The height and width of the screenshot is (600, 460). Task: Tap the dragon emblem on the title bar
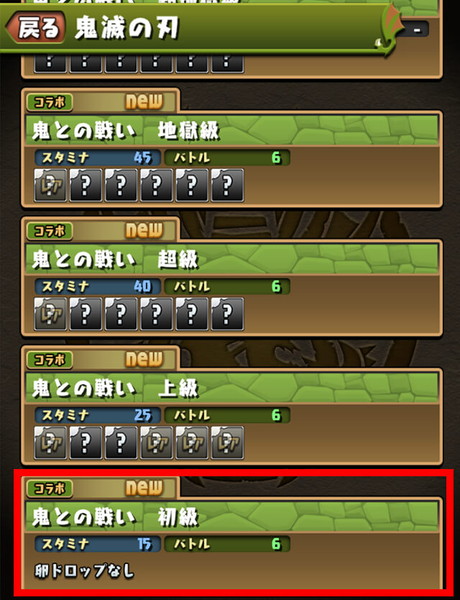(390, 30)
